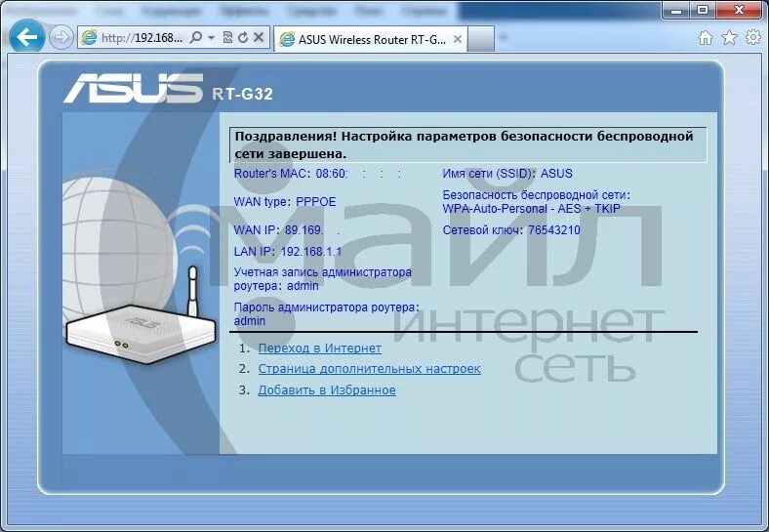
Task: Open the Tools gear menu
Action: click(x=752, y=37)
